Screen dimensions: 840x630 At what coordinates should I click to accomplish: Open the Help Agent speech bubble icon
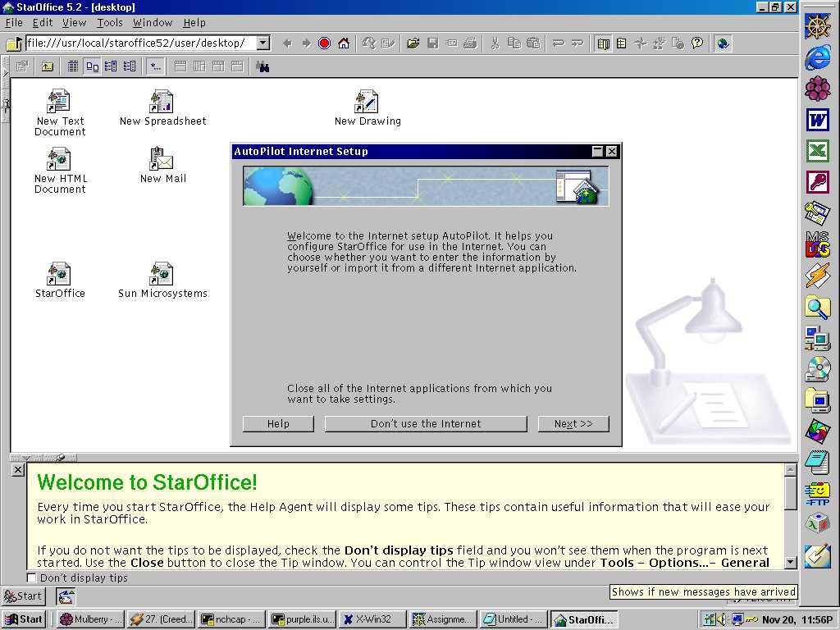(x=697, y=43)
